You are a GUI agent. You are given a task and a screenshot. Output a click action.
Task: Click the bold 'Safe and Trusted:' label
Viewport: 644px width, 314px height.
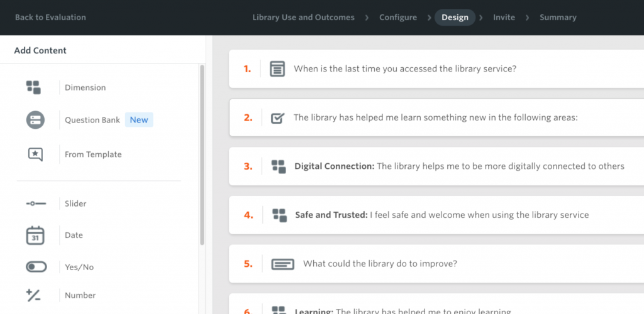click(331, 215)
